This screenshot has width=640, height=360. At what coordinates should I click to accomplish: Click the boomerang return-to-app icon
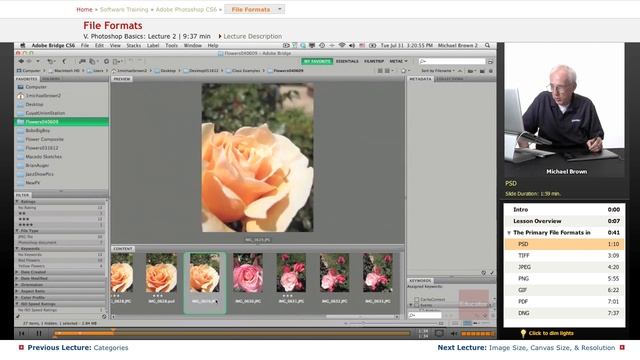64,61
